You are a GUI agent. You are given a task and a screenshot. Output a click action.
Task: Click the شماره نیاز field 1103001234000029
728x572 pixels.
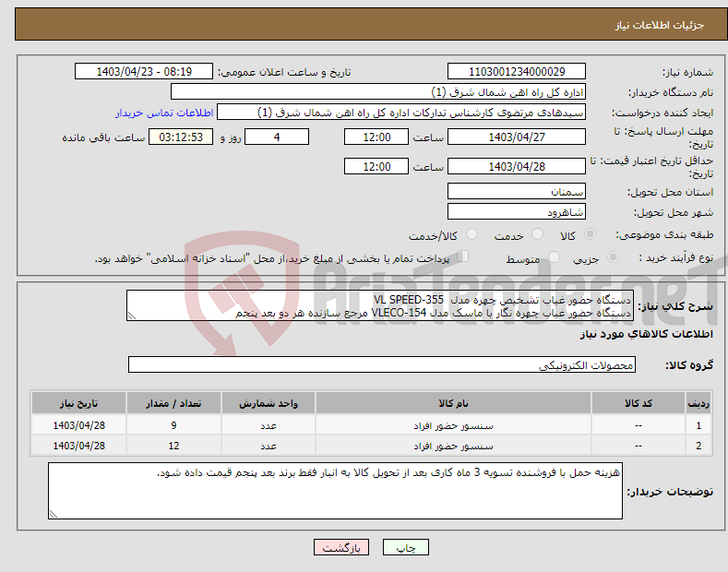(517, 72)
